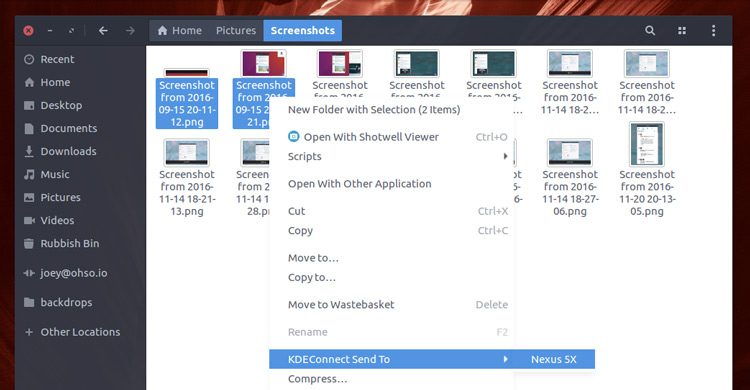
Task: Click the Pictures icon in sidebar
Action: point(29,197)
